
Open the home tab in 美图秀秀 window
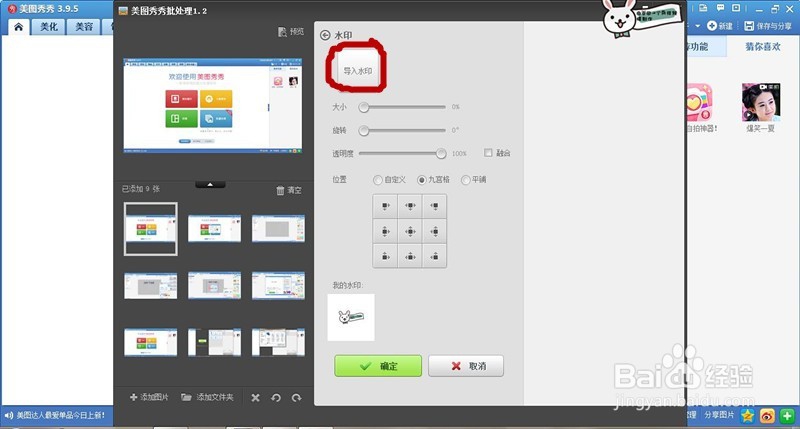(19, 27)
